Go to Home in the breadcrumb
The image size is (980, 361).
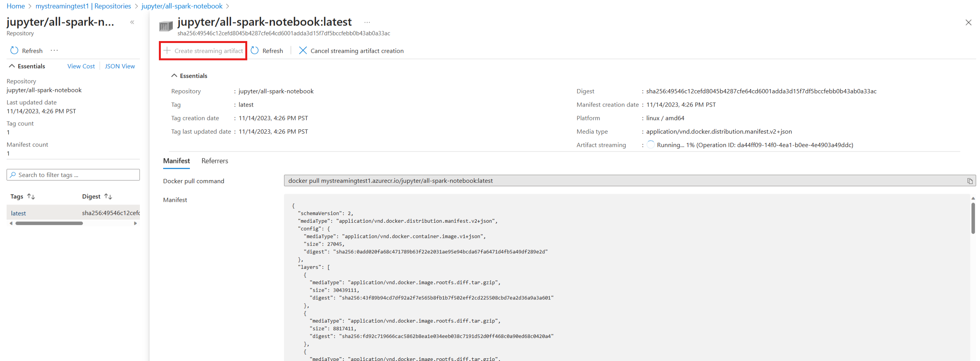(16, 6)
